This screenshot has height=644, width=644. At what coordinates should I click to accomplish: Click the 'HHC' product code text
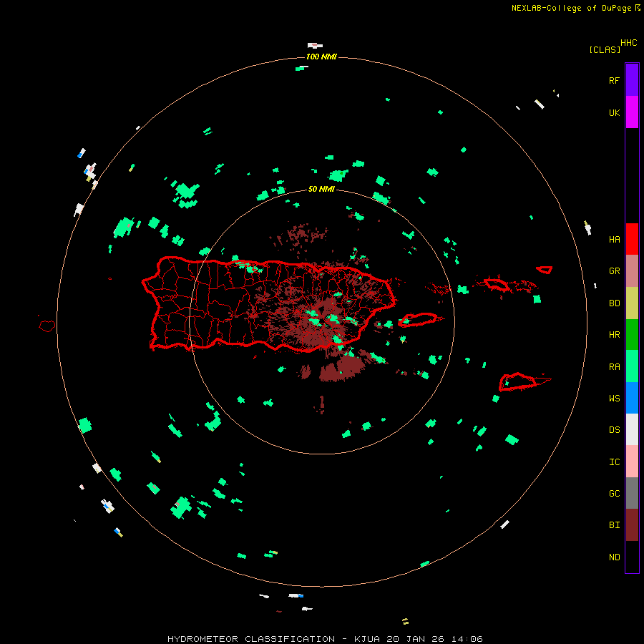click(x=628, y=43)
